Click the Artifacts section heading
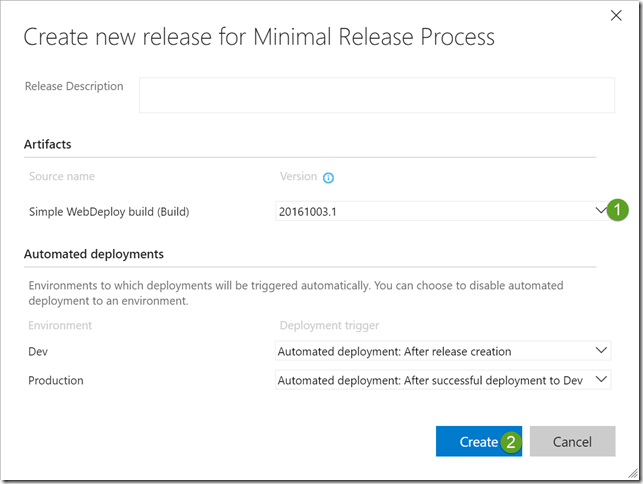The width and height of the screenshot is (643, 484). [x=47, y=145]
